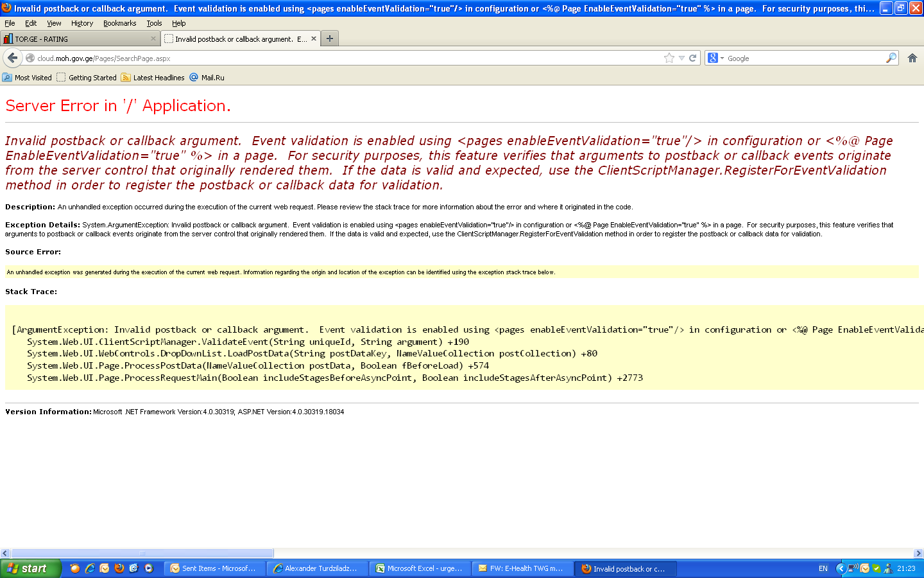
Task: Click the horizontal scrollbar right arrow
Action: pos(918,553)
